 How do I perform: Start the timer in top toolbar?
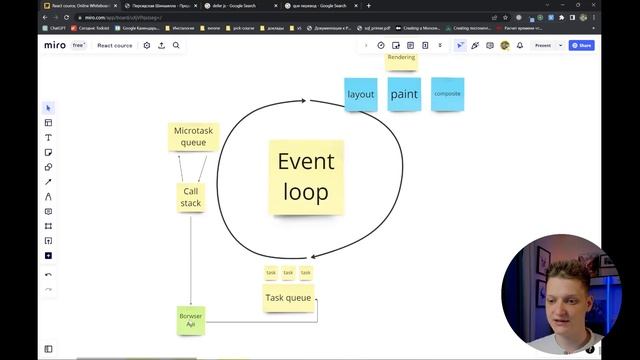coord(381,45)
